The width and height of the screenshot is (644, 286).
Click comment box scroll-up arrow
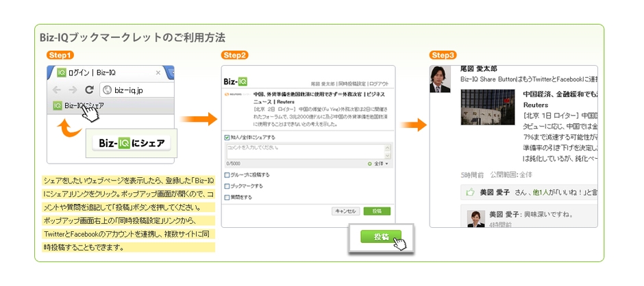[387, 147]
